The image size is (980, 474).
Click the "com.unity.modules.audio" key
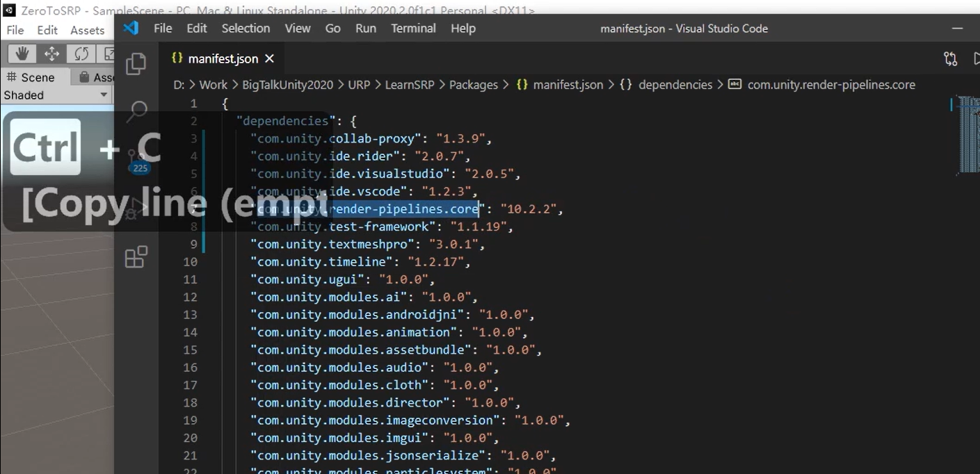(x=339, y=368)
